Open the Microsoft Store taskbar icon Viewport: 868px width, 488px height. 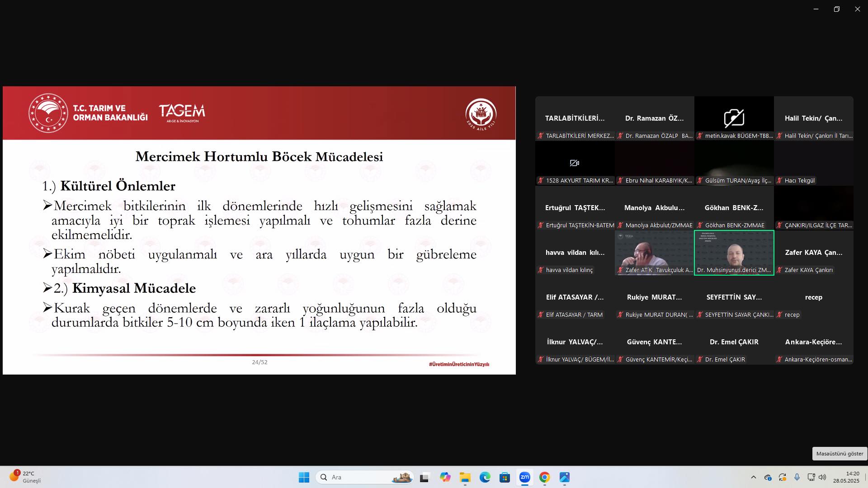(x=505, y=477)
